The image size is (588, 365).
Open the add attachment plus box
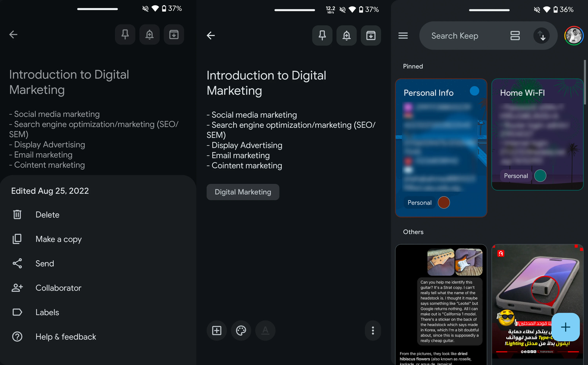(217, 330)
